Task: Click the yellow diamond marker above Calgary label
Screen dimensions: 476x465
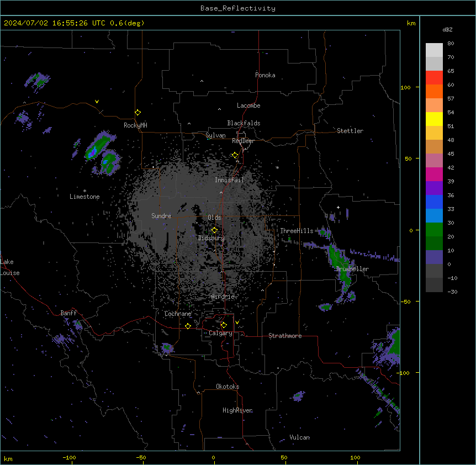Action: pos(224,325)
